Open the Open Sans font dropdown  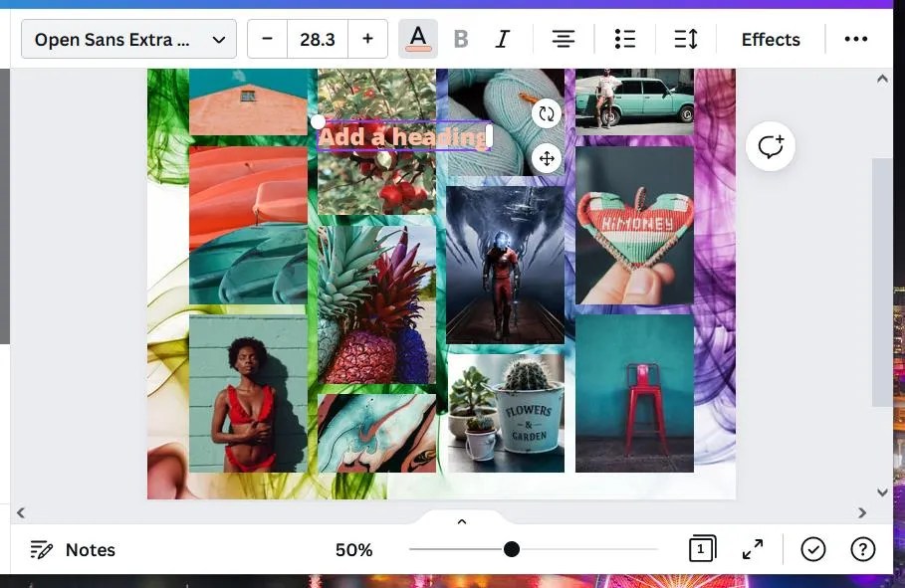click(x=127, y=39)
